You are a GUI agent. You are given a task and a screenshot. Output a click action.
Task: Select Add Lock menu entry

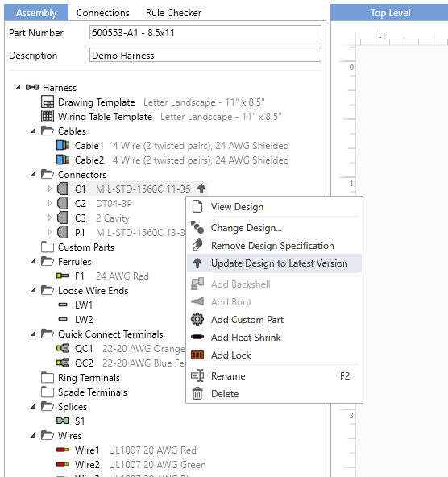tap(274, 355)
